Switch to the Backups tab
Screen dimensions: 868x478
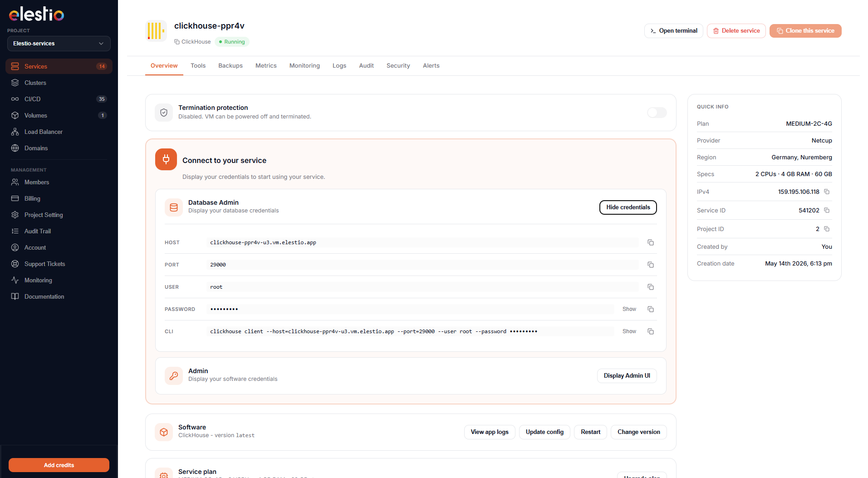230,66
